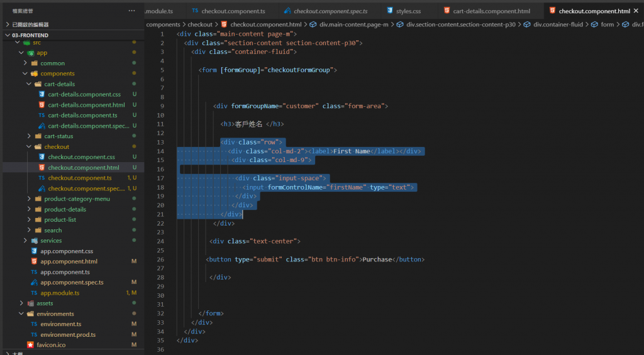Click the TS icon next to app.module.ts
Image resolution: width=644 pixels, height=355 pixels.
tap(34, 293)
